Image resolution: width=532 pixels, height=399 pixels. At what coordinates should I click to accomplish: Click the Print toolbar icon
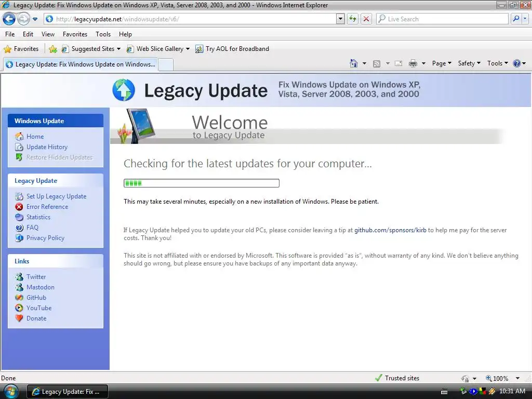[x=413, y=63]
